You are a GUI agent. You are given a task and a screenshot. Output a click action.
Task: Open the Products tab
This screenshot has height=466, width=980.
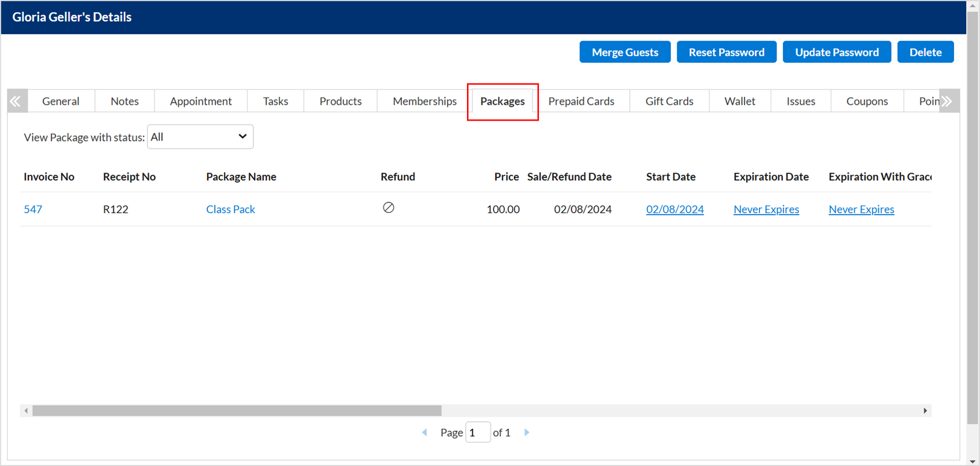tap(341, 101)
